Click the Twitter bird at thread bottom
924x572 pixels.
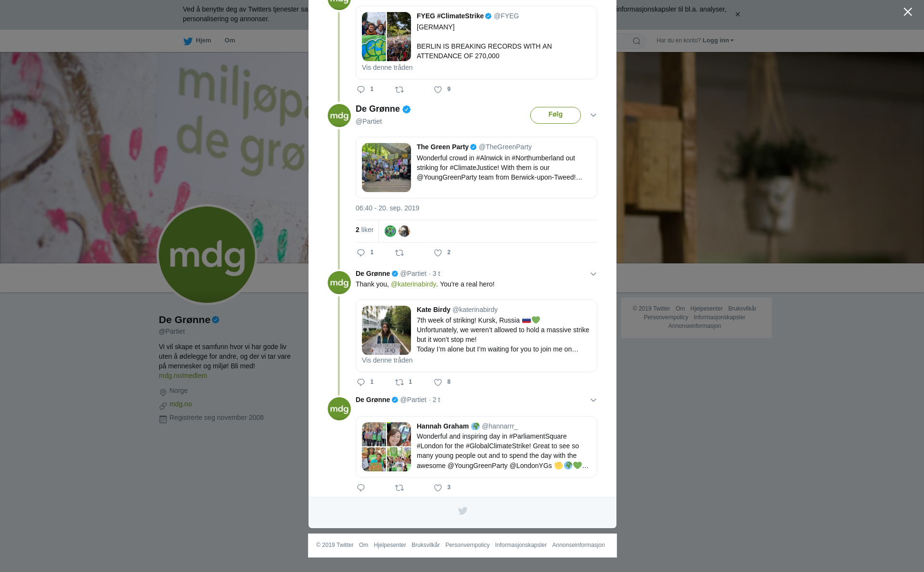point(462,511)
